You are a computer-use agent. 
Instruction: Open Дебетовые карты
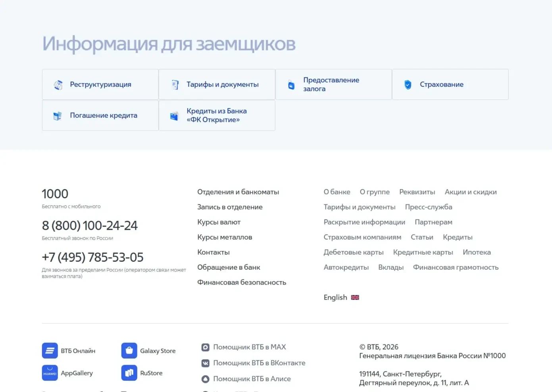tap(354, 252)
